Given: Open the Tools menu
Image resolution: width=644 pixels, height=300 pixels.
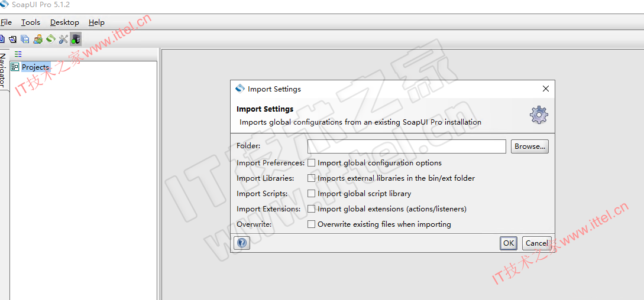Looking at the screenshot, I should pyautogui.click(x=31, y=22).
